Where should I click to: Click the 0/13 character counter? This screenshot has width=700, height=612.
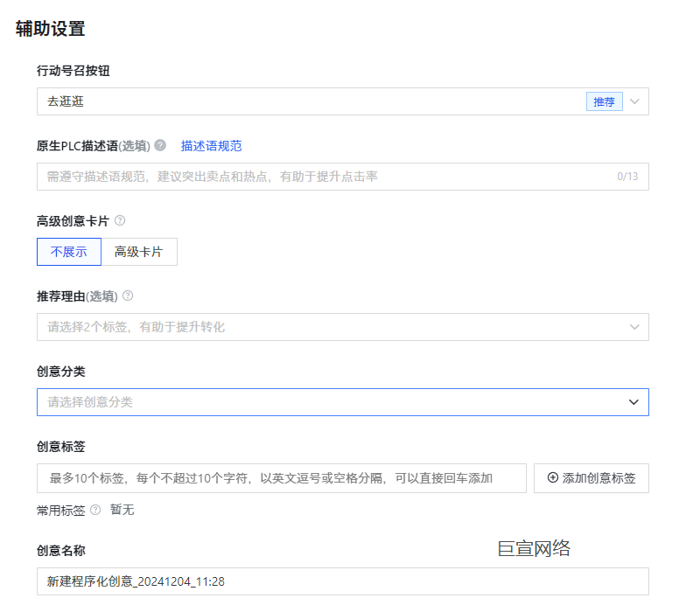coord(627,177)
